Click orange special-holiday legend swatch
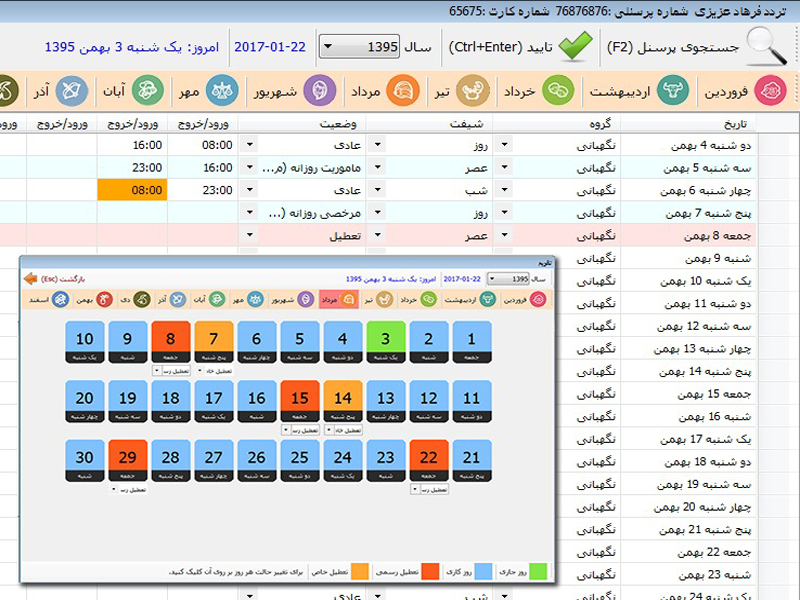The height and width of the screenshot is (600, 800). point(360,571)
